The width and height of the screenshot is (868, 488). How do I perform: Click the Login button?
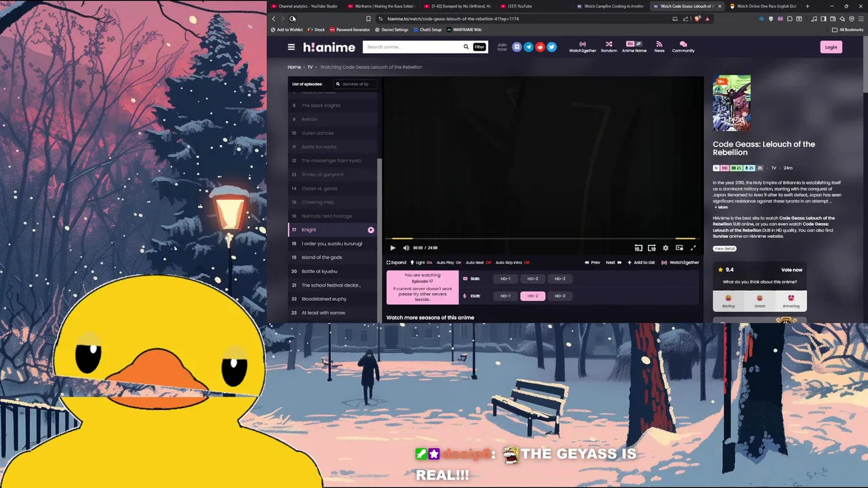point(831,47)
